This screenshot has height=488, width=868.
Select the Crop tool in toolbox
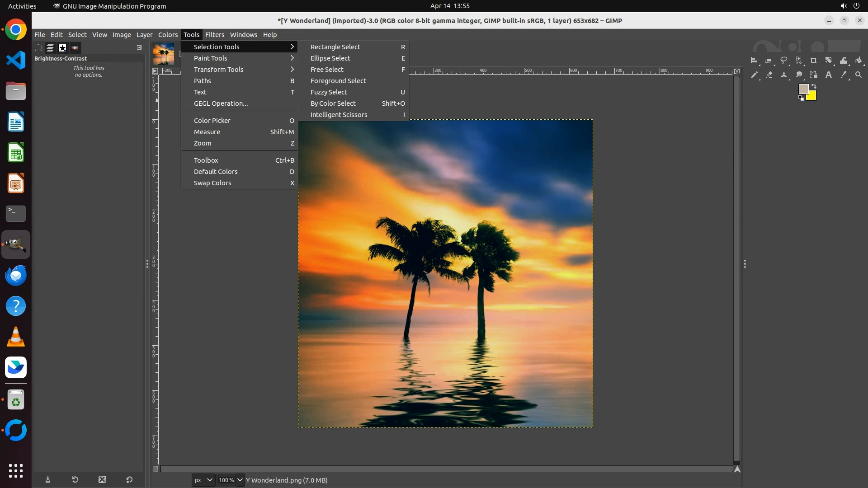tap(814, 61)
